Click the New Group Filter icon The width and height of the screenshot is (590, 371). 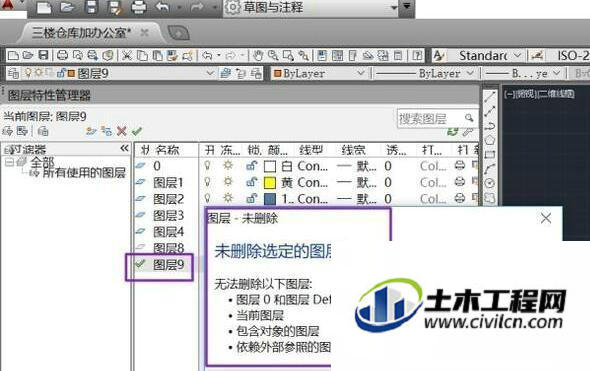22,131
